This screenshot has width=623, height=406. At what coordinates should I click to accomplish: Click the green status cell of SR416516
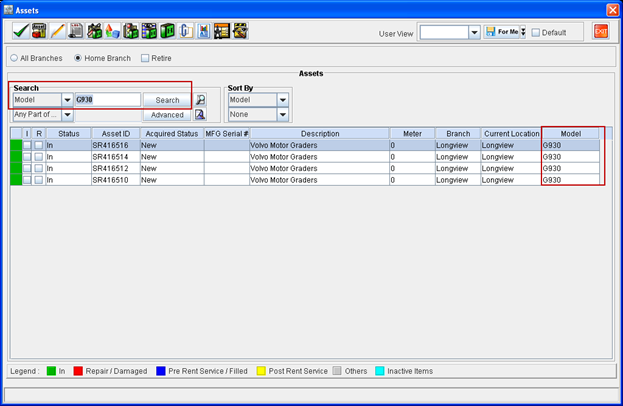16,145
